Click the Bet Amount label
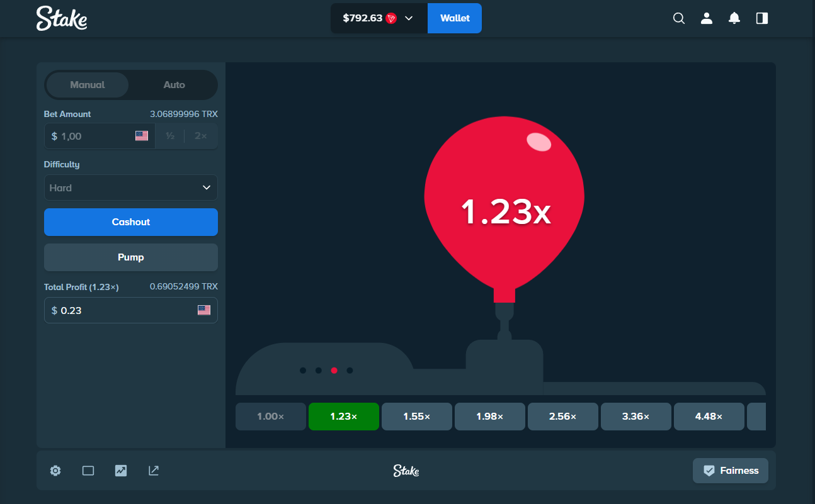The width and height of the screenshot is (815, 504). [x=67, y=114]
